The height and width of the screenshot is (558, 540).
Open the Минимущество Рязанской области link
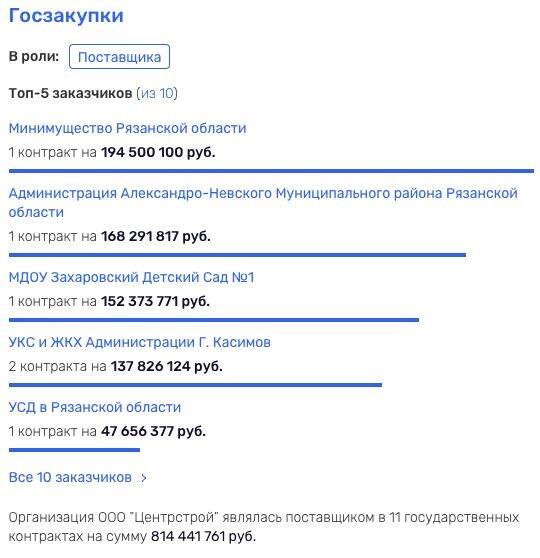pos(127,128)
